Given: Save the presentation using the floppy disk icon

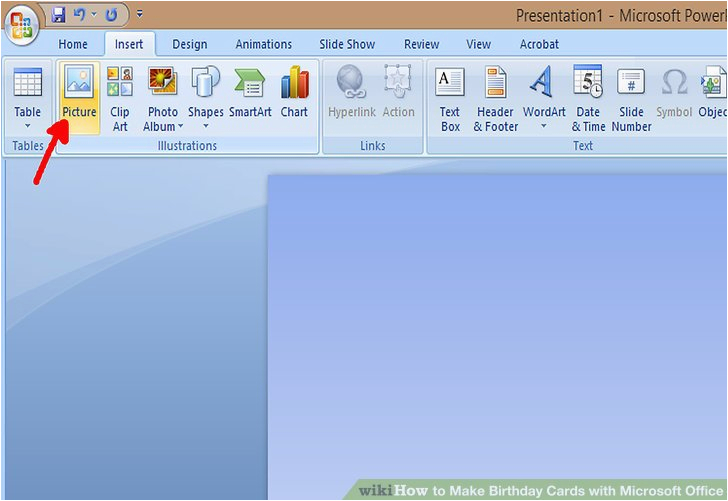Looking at the screenshot, I should [x=58, y=15].
